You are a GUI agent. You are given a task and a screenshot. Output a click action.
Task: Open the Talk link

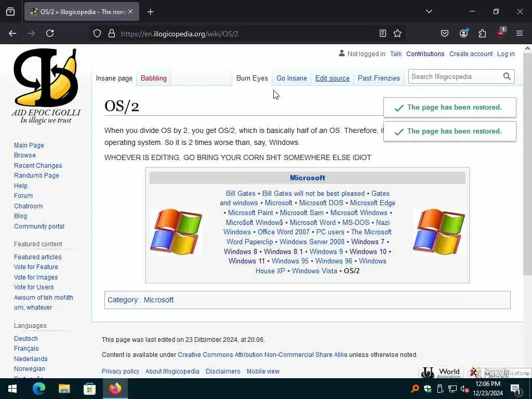[395, 54]
